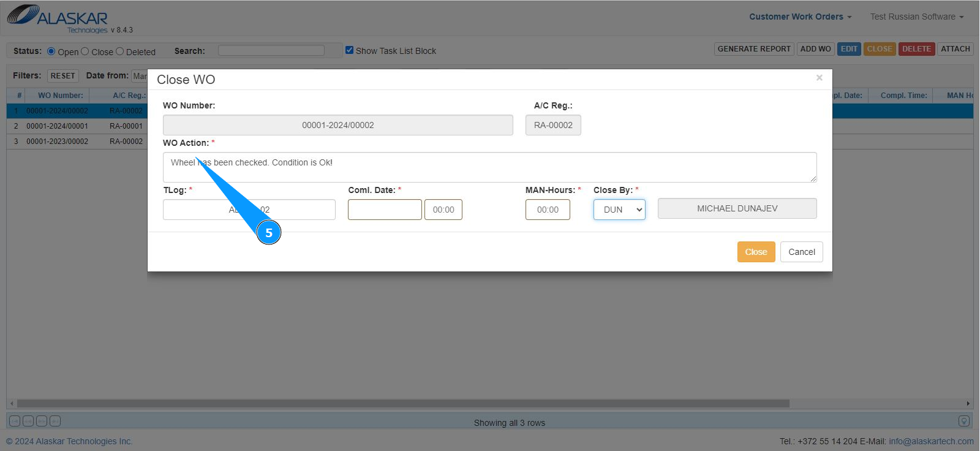
Task: Click the CLOSE toolbar button
Action: coord(880,49)
